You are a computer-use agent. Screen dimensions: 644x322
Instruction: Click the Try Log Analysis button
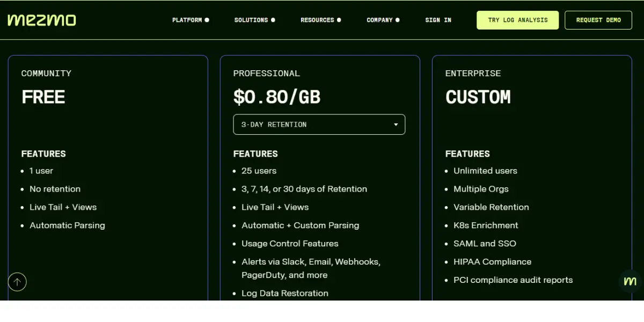pos(518,20)
